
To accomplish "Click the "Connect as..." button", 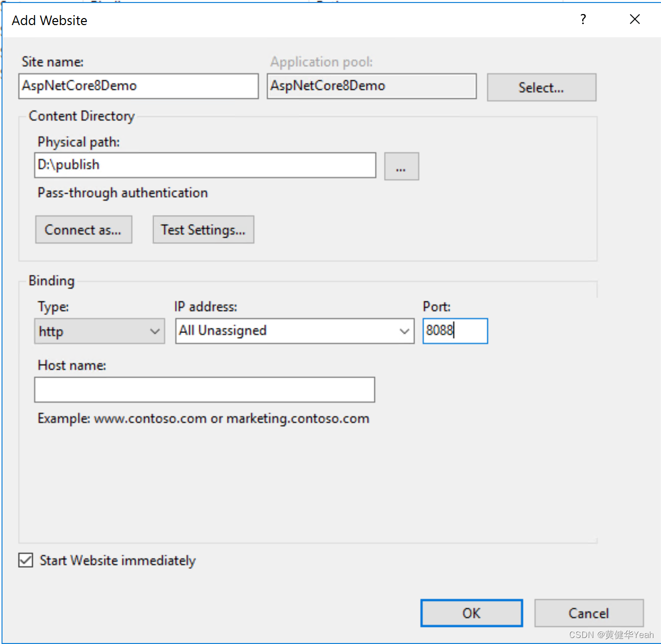I will 83,229.
